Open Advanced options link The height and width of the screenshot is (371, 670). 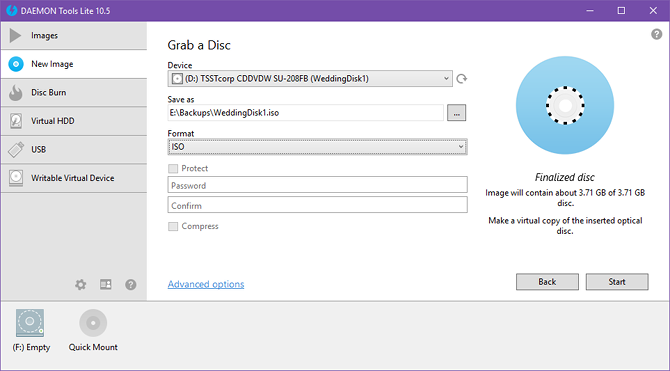coord(206,284)
